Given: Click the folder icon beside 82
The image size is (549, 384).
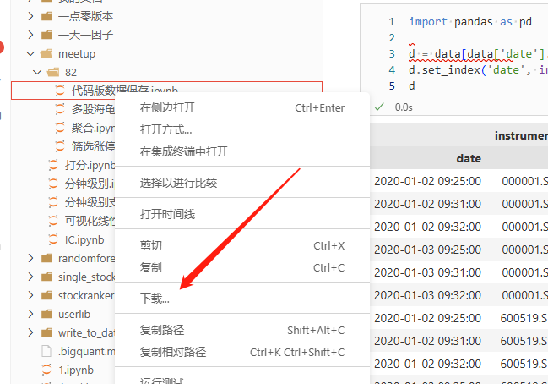Looking at the screenshot, I should (53, 72).
